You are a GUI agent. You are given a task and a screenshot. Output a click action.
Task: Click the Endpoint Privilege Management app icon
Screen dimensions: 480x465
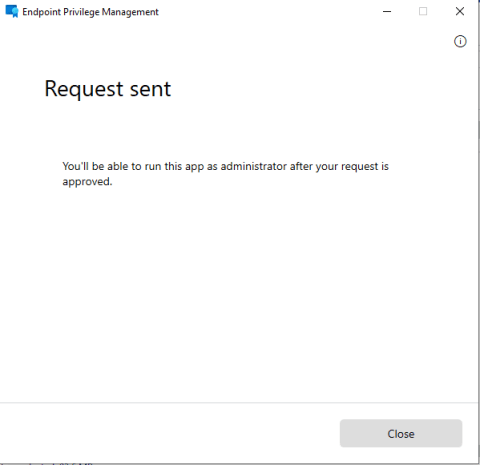pyautogui.click(x=12, y=12)
